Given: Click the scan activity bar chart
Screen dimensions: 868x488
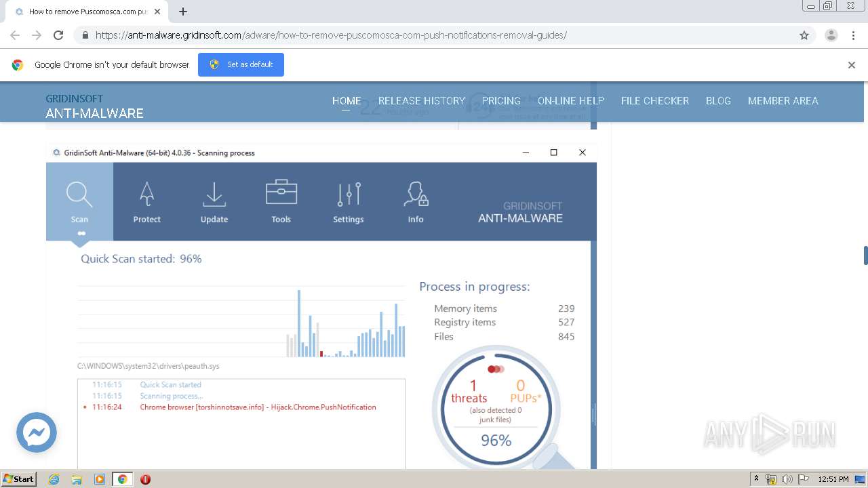Looking at the screenshot, I should (x=241, y=321).
